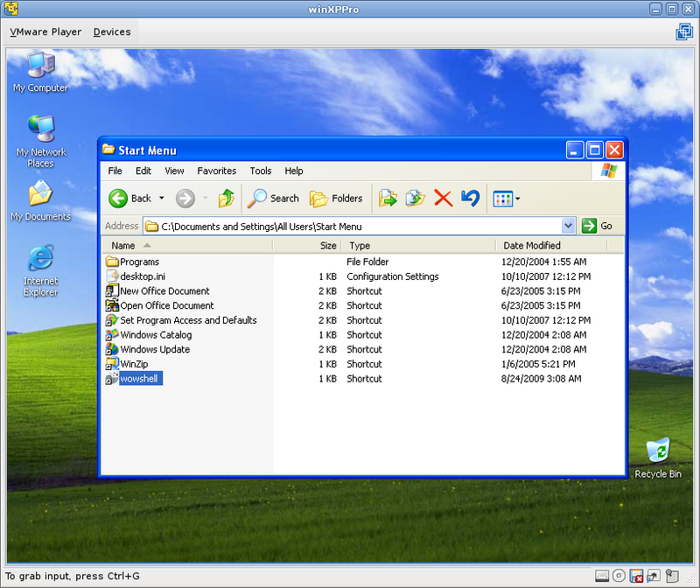Open the Help menu
This screenshot has height=588, width=700.
(x=294, y=171)
